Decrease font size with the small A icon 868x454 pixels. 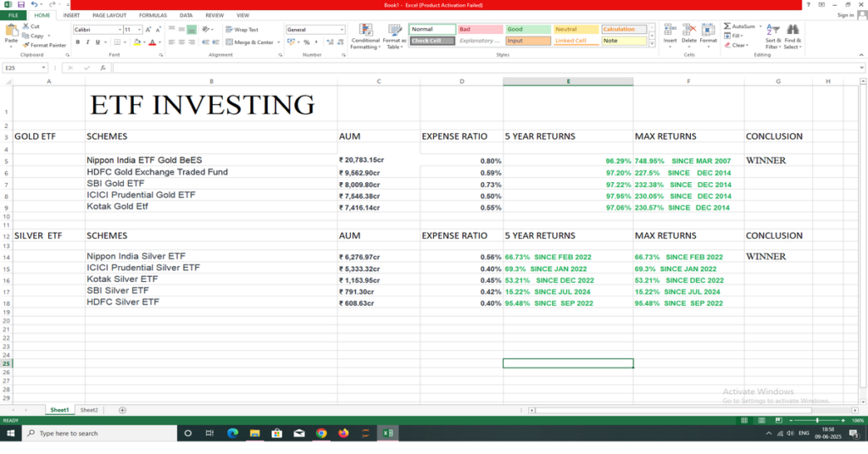(x=159, y=30)
